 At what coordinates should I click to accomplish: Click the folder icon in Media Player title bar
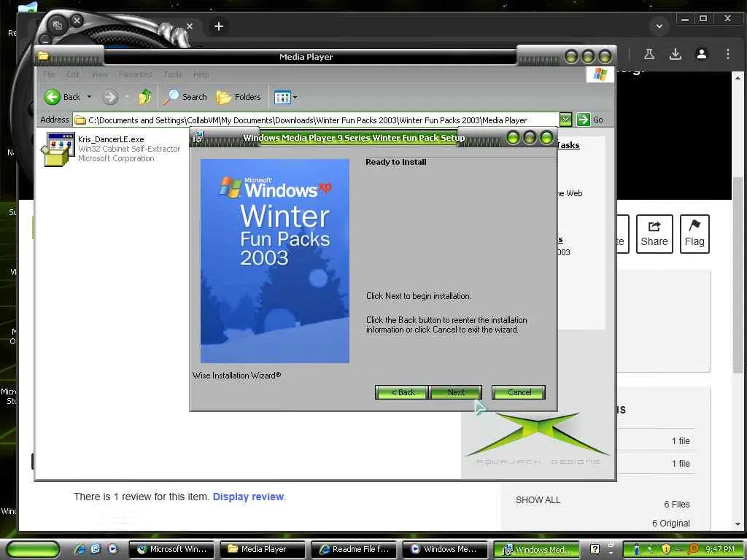pos(43,56)
